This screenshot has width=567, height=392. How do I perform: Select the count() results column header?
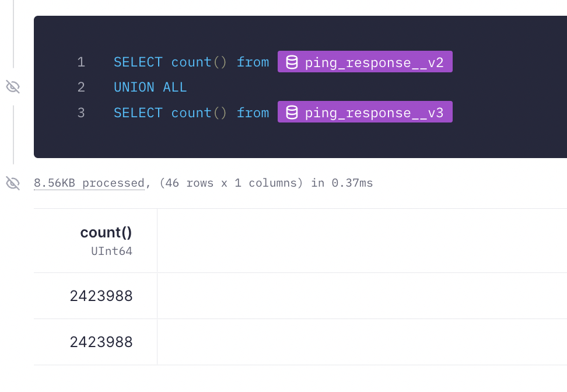(106, 232)
